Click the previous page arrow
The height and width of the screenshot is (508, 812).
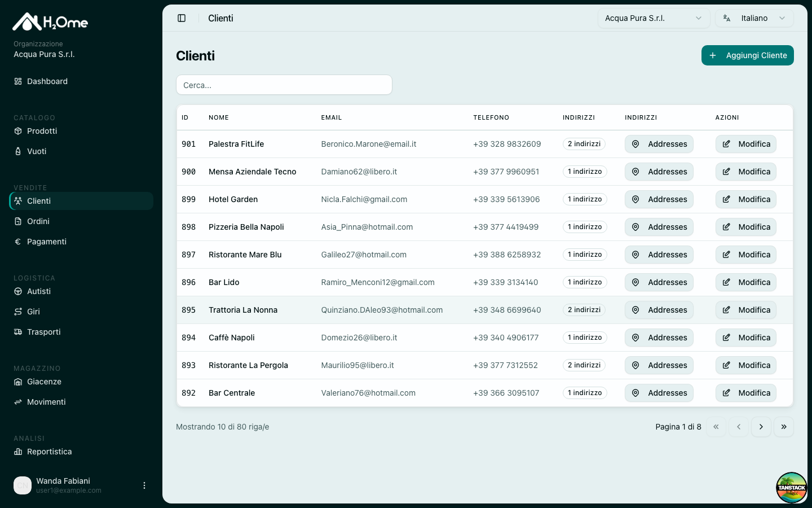[x=739, y=427]
